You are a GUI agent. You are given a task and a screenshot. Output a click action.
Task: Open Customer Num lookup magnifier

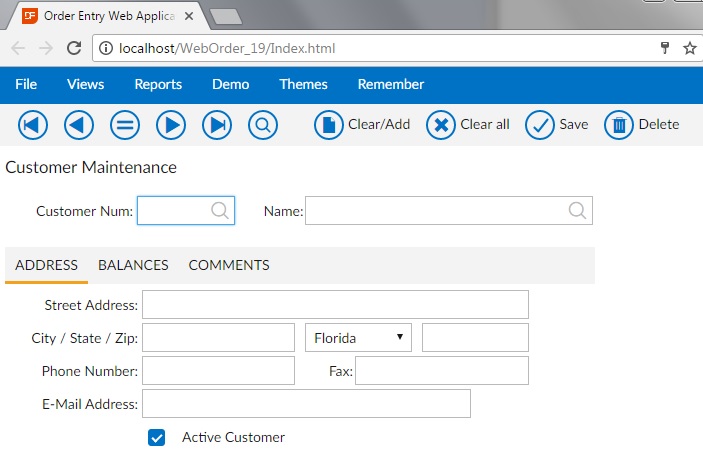point(220,210)
